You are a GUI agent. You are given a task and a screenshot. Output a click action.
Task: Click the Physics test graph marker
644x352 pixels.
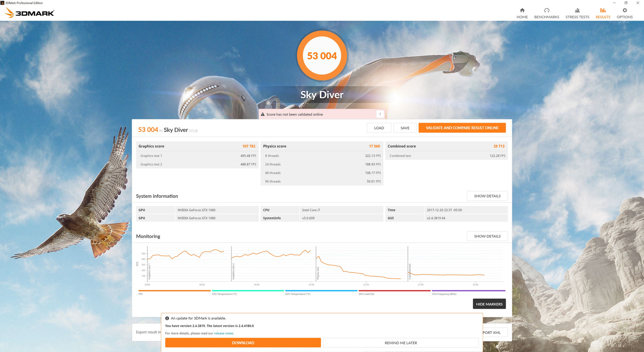(318, 273)
